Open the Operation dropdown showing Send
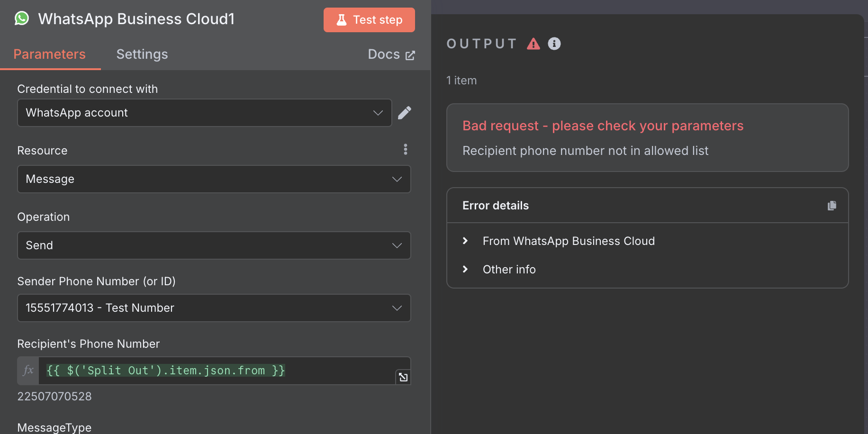The width and height of the screenshot is (868, 434). [x=214, y=245]
